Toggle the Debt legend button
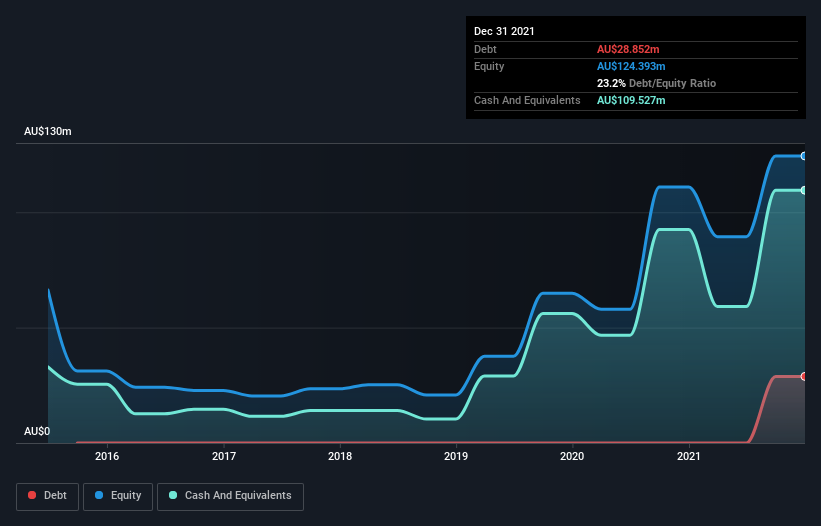821x526 pixels. click(47, 496)
